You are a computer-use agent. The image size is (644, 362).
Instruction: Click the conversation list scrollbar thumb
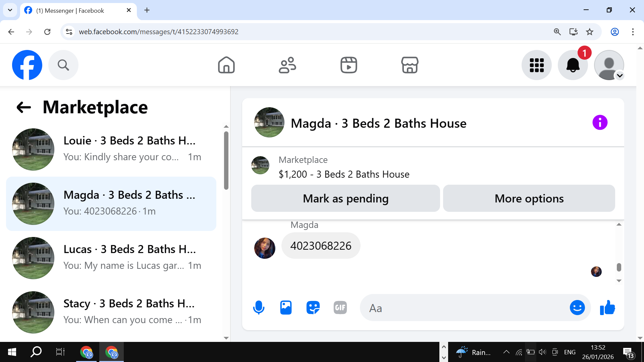pos(226,161)
